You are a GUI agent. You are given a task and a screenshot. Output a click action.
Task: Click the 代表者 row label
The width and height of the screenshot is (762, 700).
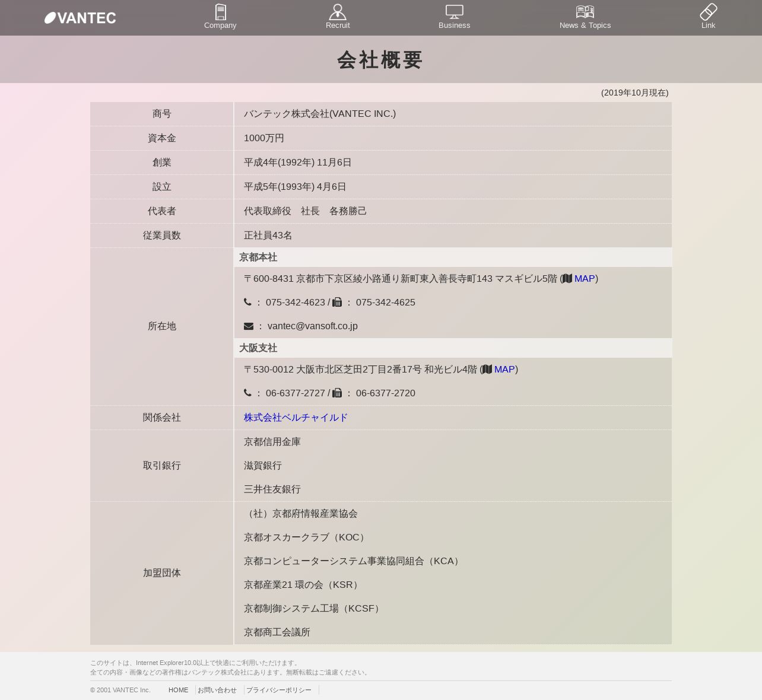coord(162,211)
